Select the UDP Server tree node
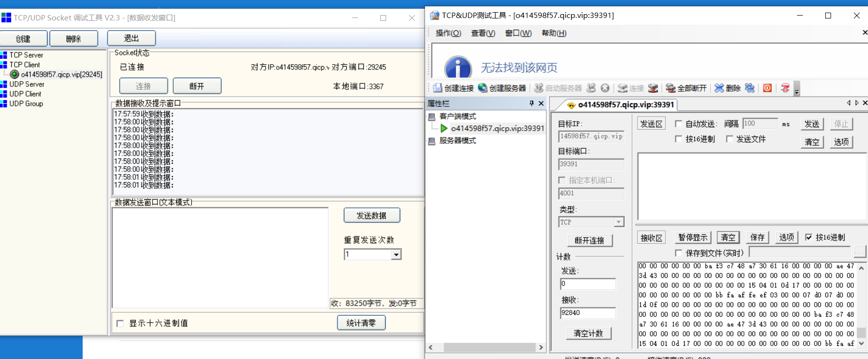 [x=27, y=84]
